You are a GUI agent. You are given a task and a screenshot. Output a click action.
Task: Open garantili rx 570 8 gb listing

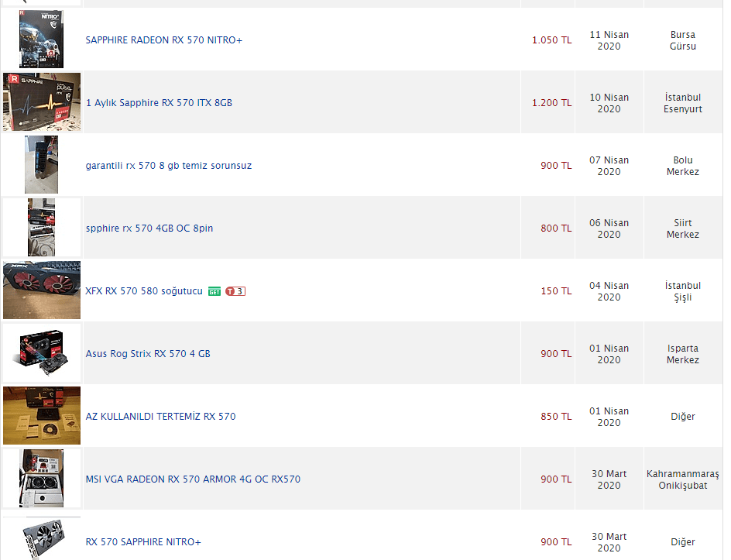pos(169,166)
